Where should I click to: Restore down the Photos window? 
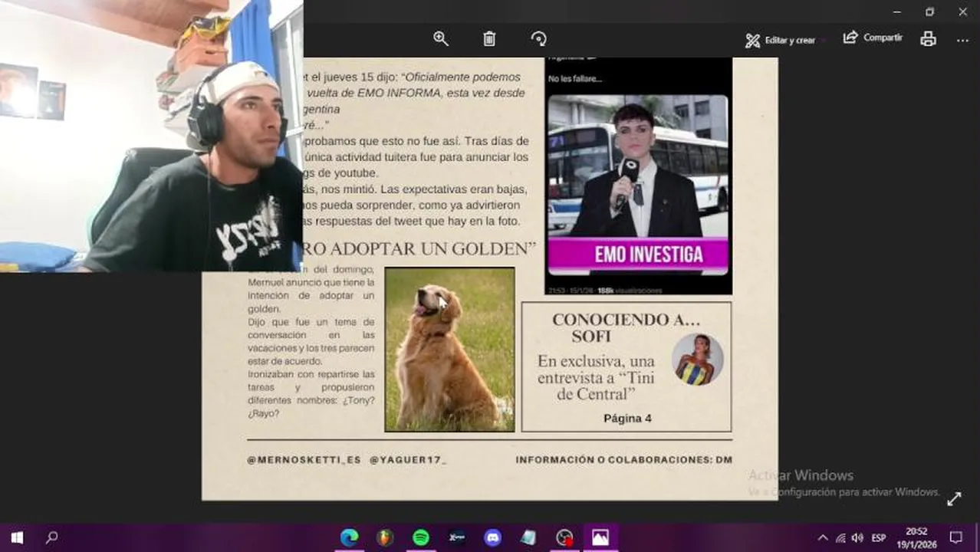click(x=929, y=11)
